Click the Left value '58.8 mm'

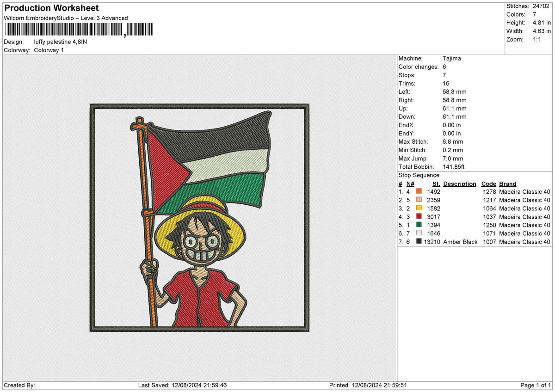coord(455,92)
